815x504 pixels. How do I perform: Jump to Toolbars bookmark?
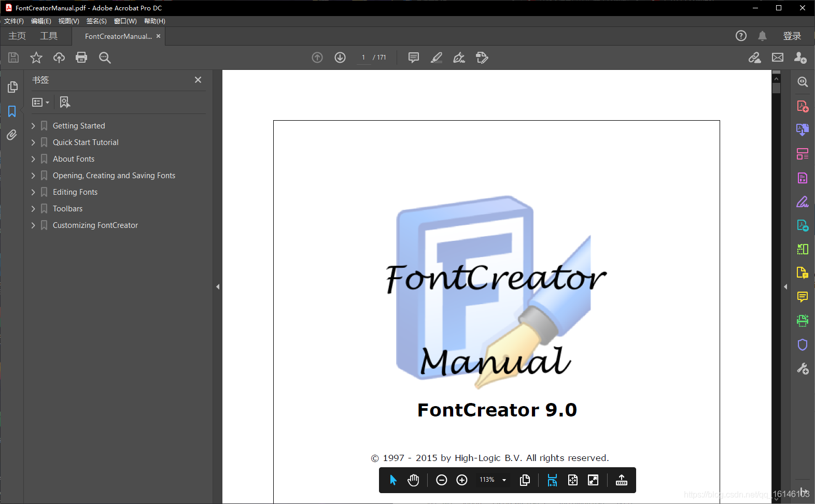click(67, 209)
